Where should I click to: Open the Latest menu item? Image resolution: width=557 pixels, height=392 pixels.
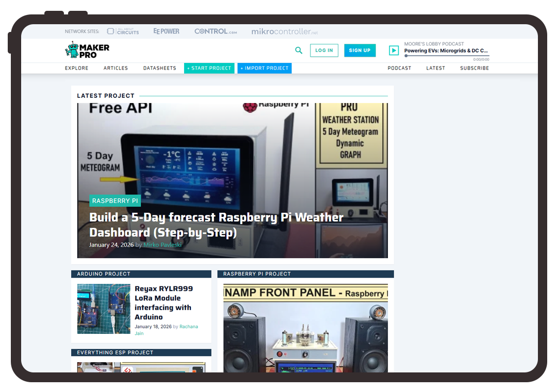tap(435, 68)
